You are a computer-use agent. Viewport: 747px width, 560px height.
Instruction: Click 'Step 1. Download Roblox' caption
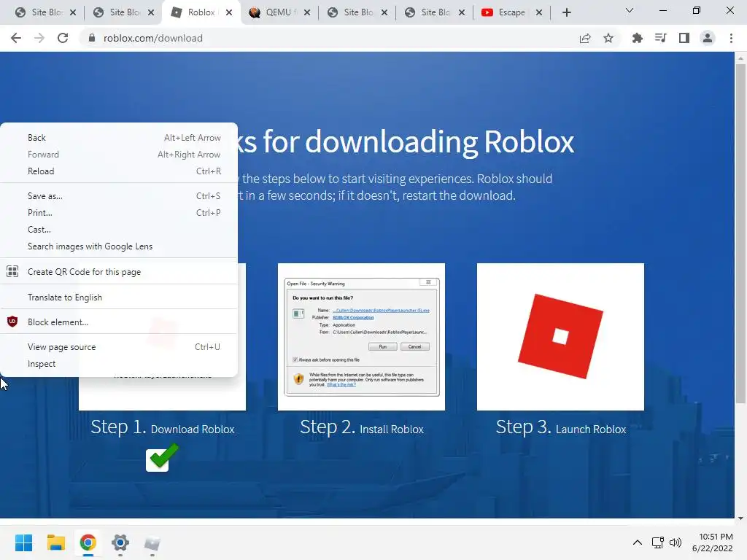pos(163,427)
